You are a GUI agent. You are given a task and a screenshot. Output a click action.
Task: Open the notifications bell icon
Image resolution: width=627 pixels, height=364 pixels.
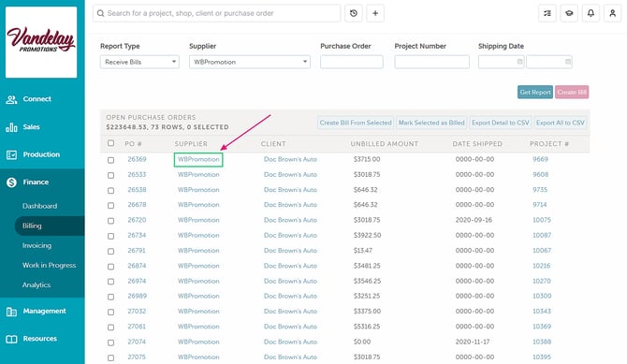591,13
